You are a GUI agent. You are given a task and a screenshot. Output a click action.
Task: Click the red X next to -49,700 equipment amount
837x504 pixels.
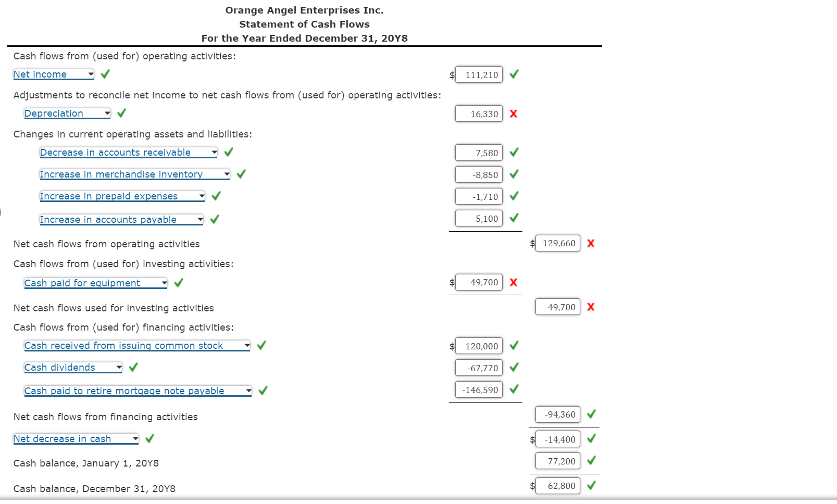(x=514, y=283)
